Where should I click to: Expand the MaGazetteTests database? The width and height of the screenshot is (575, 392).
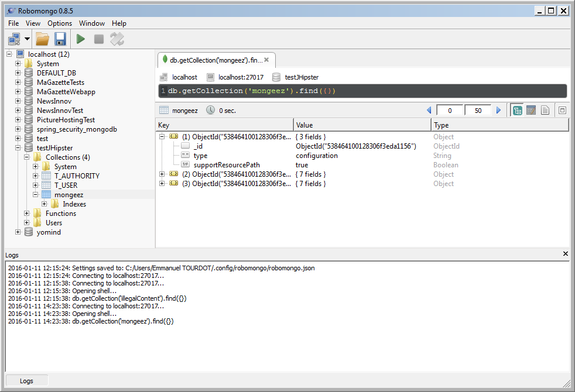pyautogui.click(x=18, y=82)
